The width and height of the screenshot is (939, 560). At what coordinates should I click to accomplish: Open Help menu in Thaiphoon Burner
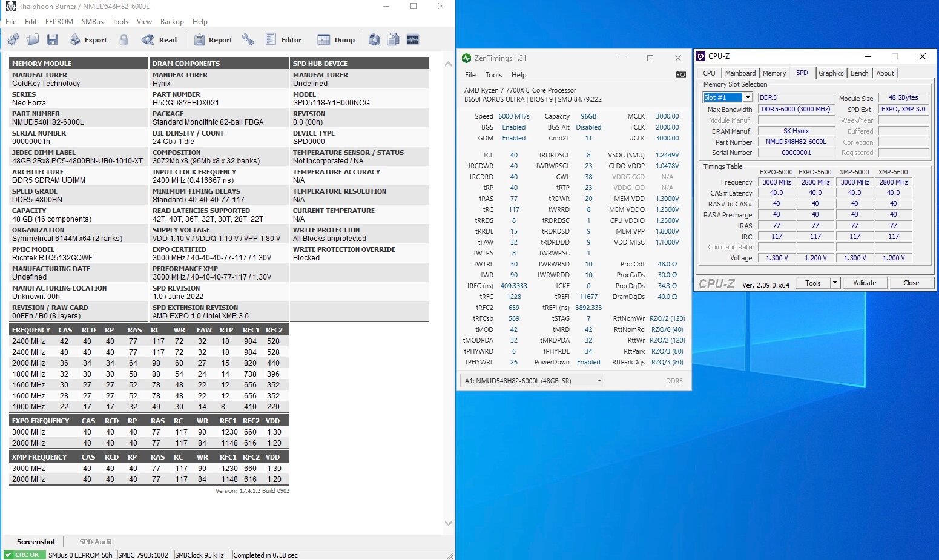point(200,22)
